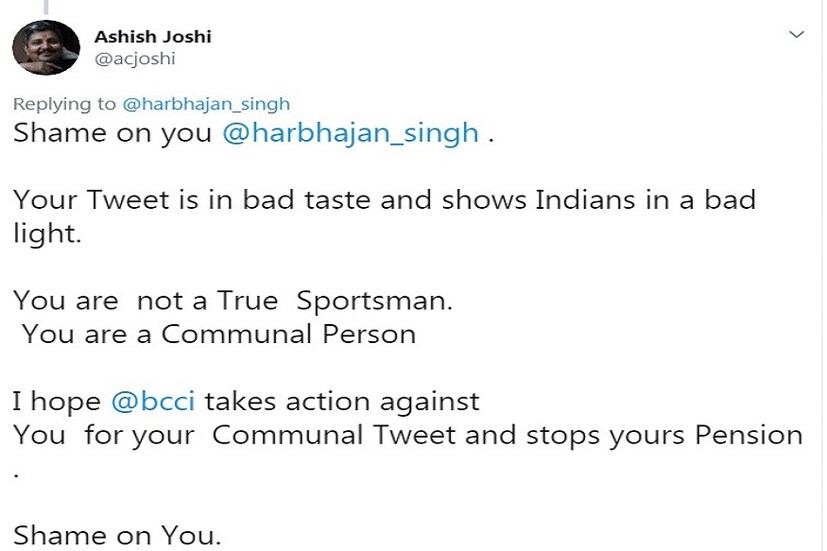
Task: Click the word 'Pension' in the tweet
Action: coord(744,436)
